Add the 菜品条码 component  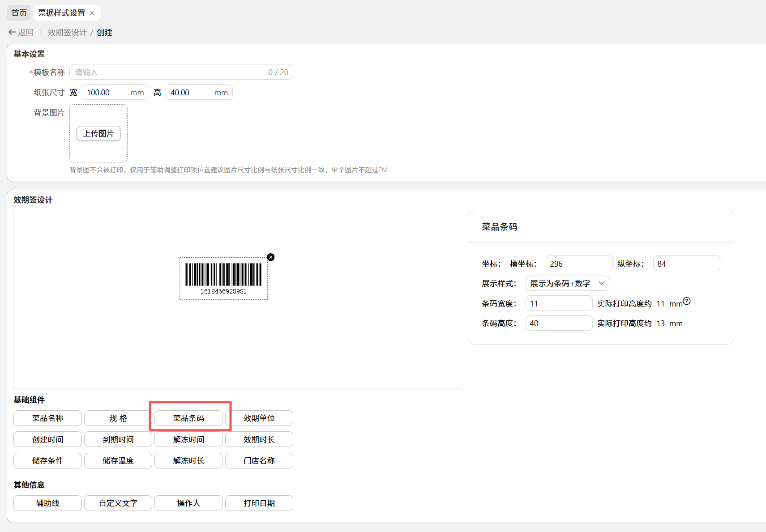coord(188,418)
